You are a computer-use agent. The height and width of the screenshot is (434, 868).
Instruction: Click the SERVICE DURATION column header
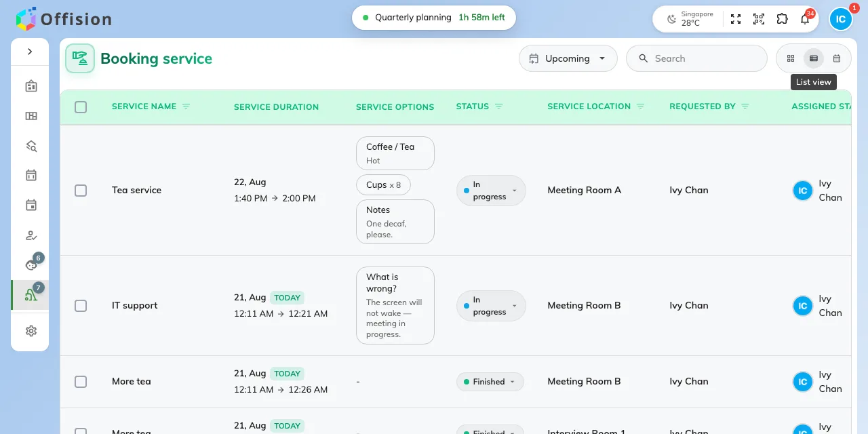click(276, 107)
